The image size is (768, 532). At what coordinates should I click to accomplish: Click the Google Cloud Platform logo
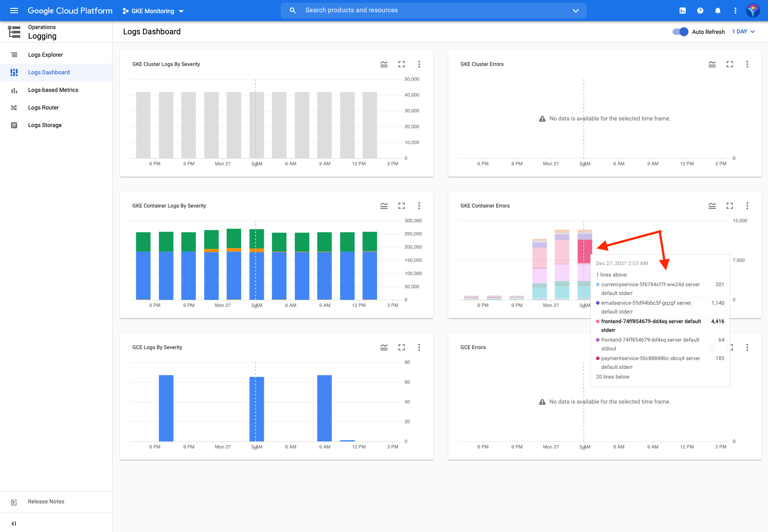[70, 11]
